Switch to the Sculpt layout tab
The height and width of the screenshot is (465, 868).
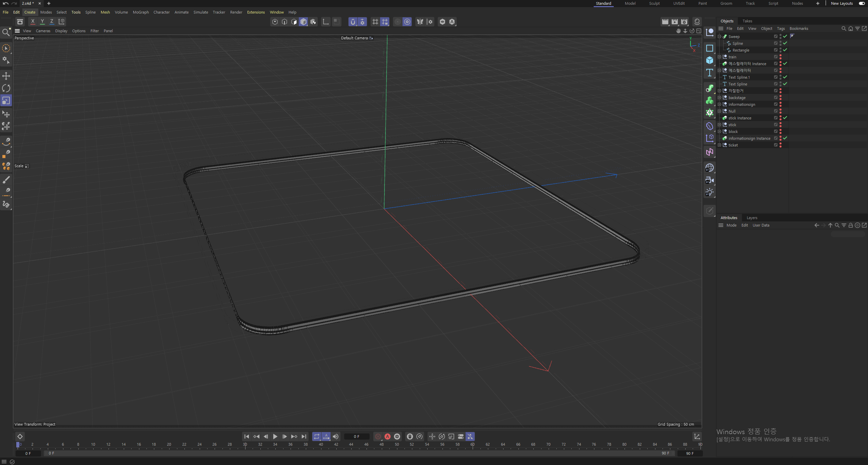pyautogui.click(x=654, y=3)
